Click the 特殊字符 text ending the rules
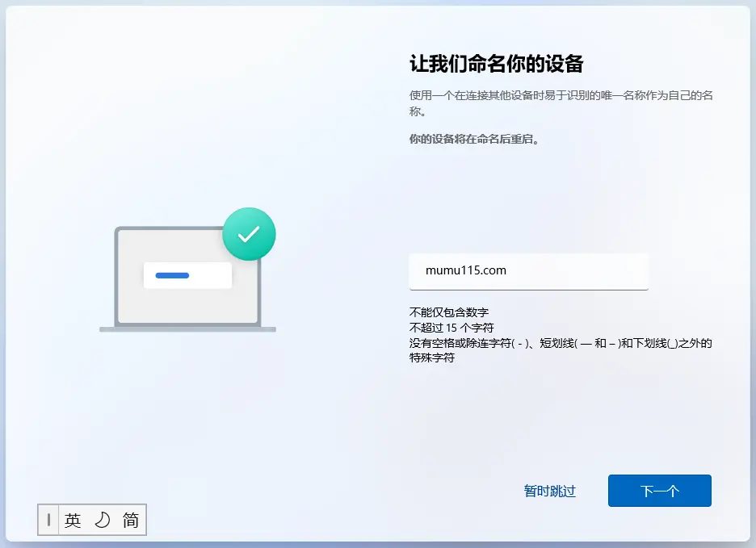 click(432, 358)
